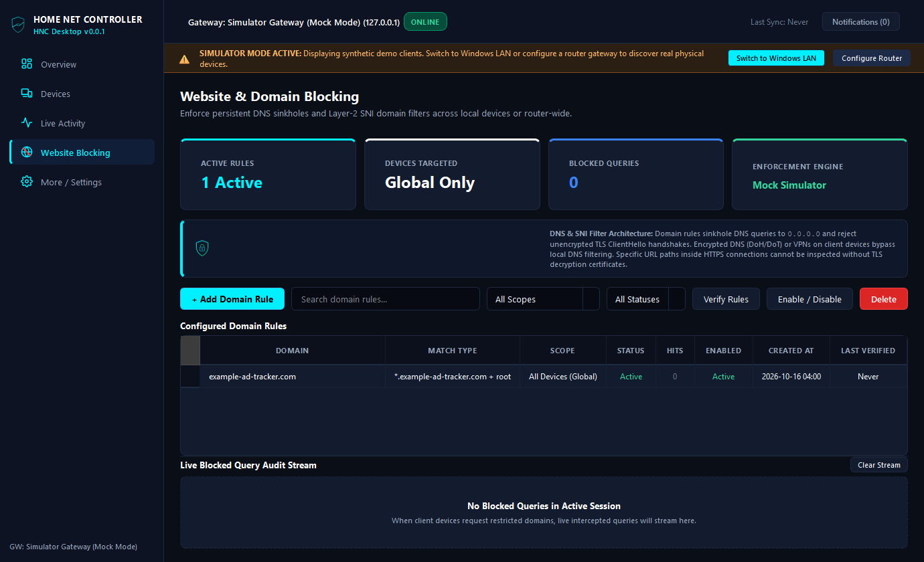Click the ONLINE gateway status badge
This screenshot has width=924, height=562.
point(425,22)
